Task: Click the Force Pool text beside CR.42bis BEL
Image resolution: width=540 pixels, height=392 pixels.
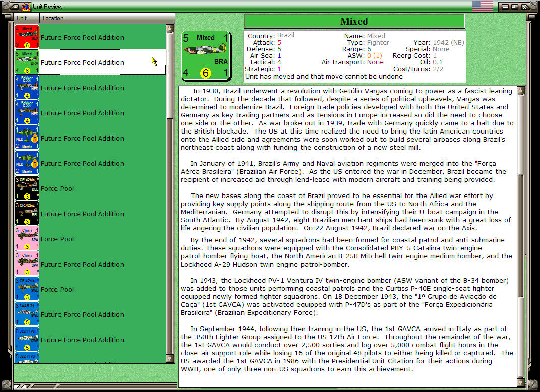Action: point(57,188)
